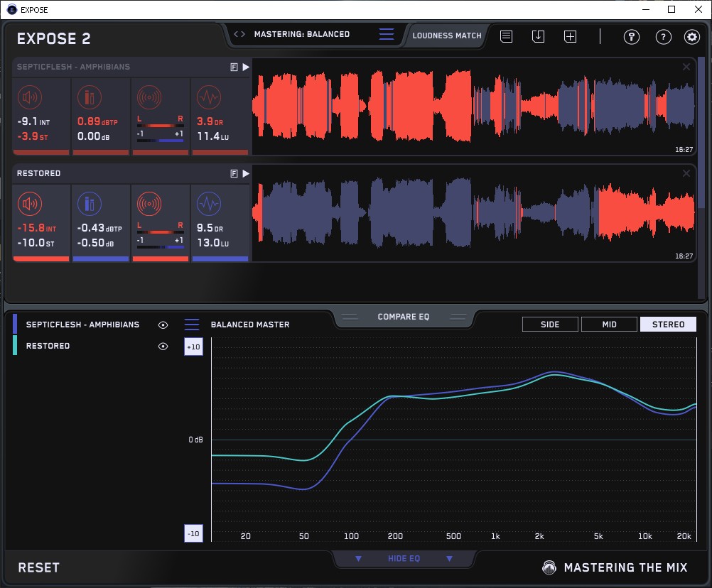
Task: Click the Mastering The Mix link
Action: pyautogui.click(x=626, y=567)
